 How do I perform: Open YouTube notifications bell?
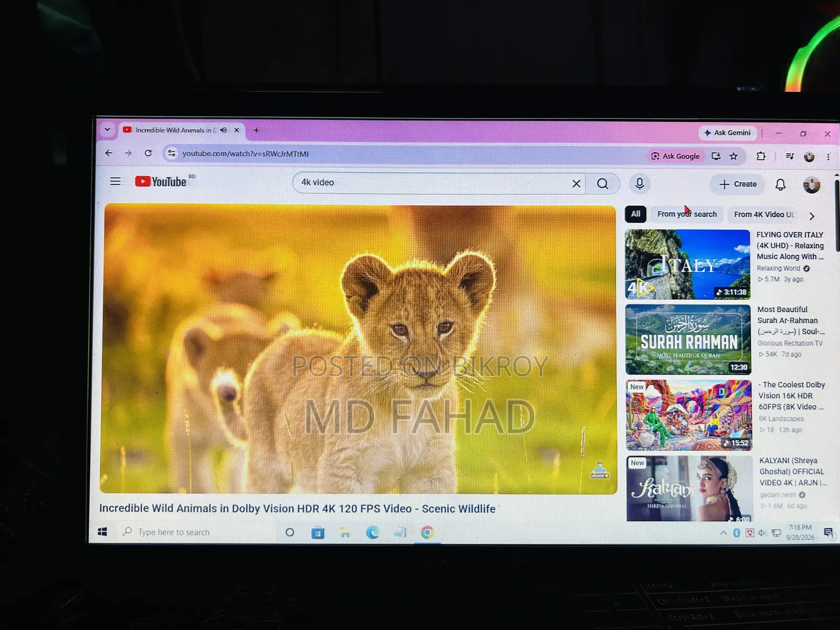point(781,184)
